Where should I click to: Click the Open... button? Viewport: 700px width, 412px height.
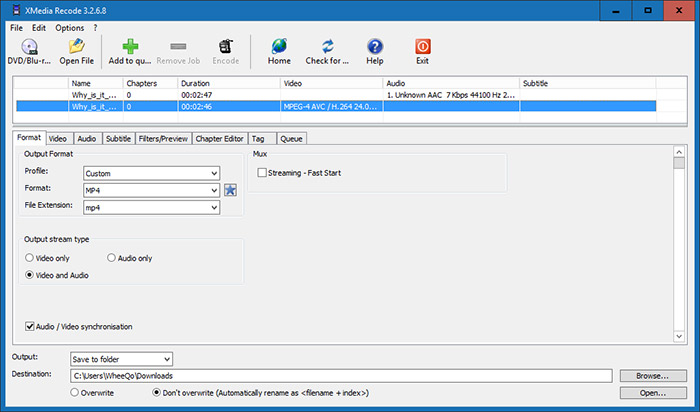(x=653, y=393)
